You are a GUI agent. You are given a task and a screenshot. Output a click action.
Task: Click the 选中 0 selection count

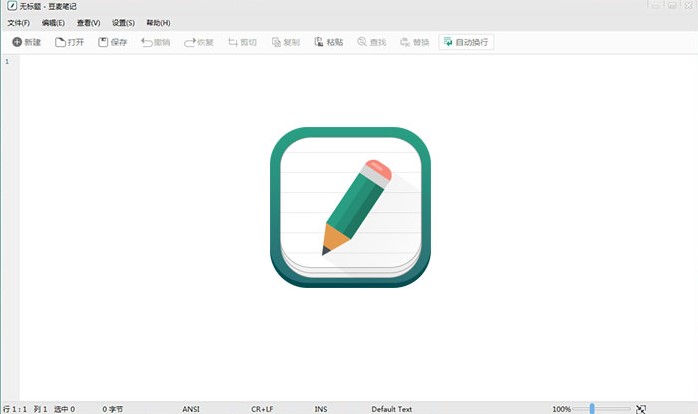tap(65, 409)
